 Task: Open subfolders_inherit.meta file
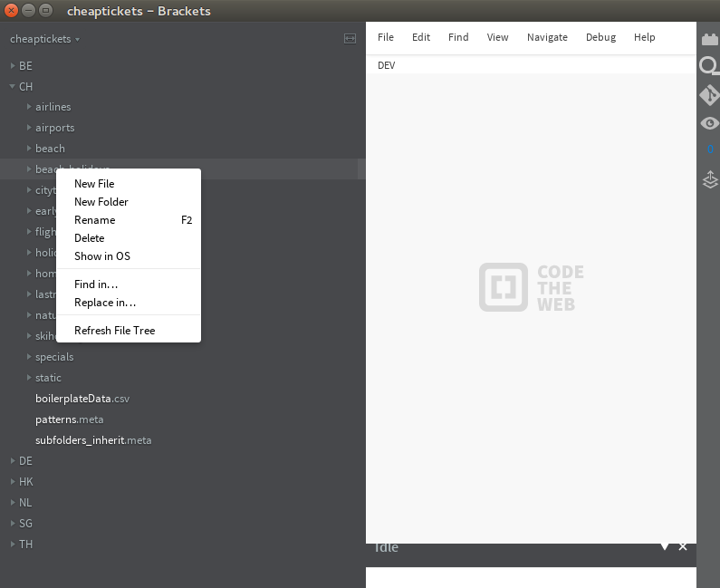click(93, 440)
